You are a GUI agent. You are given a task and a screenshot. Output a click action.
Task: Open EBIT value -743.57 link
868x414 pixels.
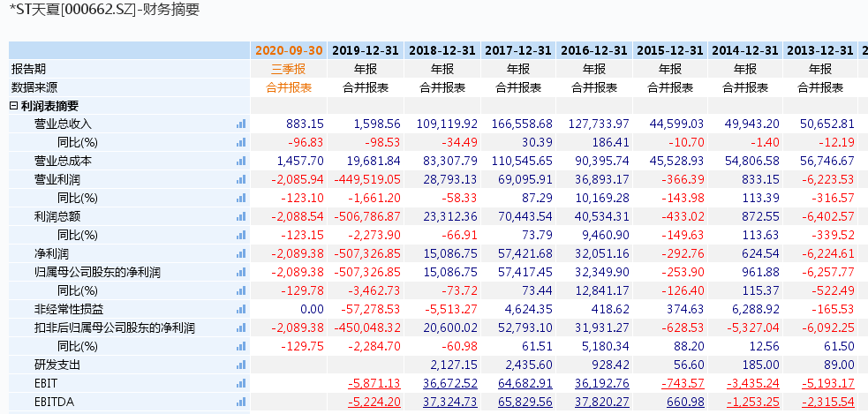tap(682, 384)
